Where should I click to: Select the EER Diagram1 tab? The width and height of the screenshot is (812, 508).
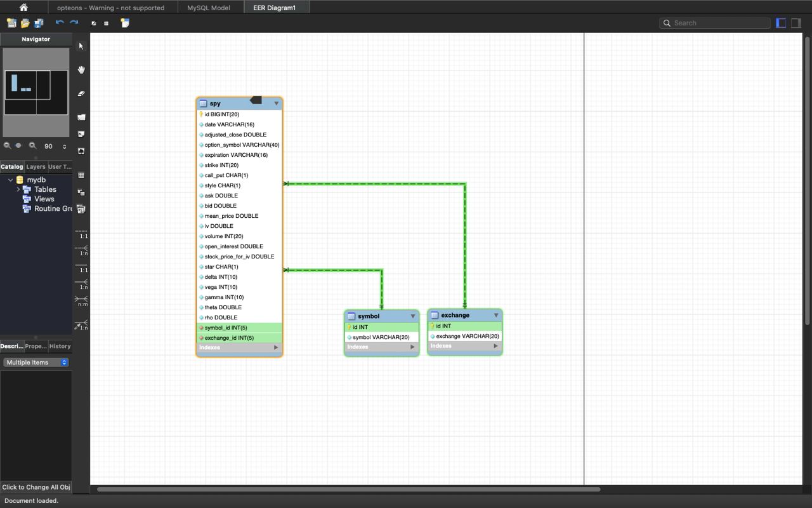[x=275, y=8]
